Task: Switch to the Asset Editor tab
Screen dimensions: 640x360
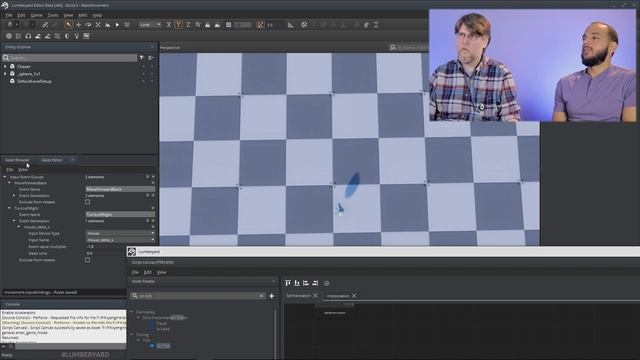Action: click(x=52, y=160)
